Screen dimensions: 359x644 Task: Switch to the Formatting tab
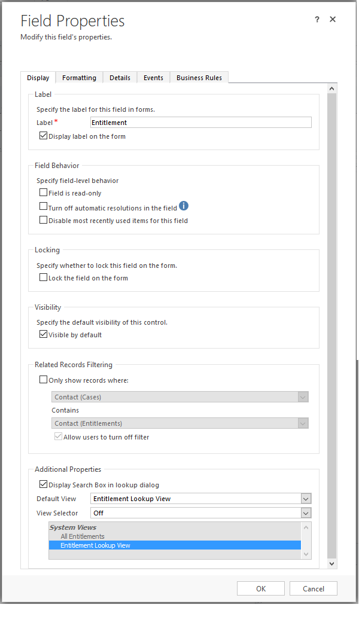click(79, 77)
